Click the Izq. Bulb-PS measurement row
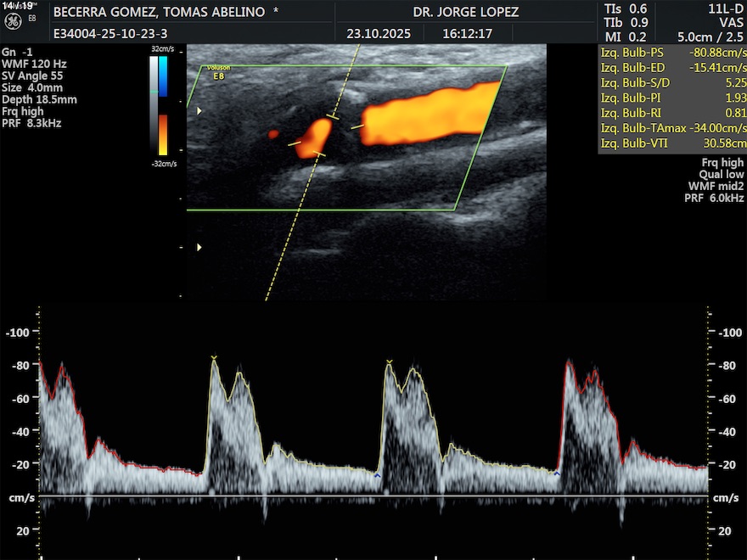Viewport: 747px width, 560px height. coord(671,53)
